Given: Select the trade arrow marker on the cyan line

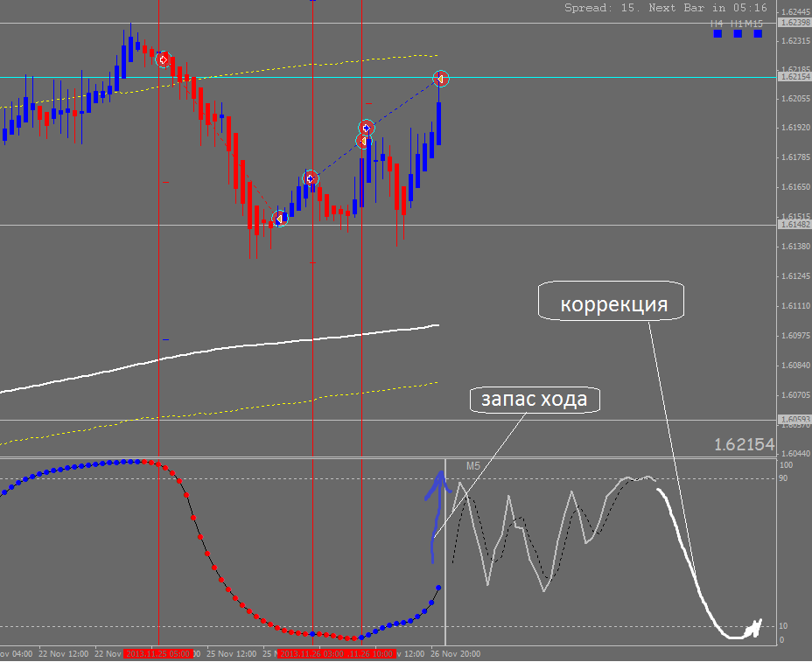Looking at the screenshot, I should 440,79.
